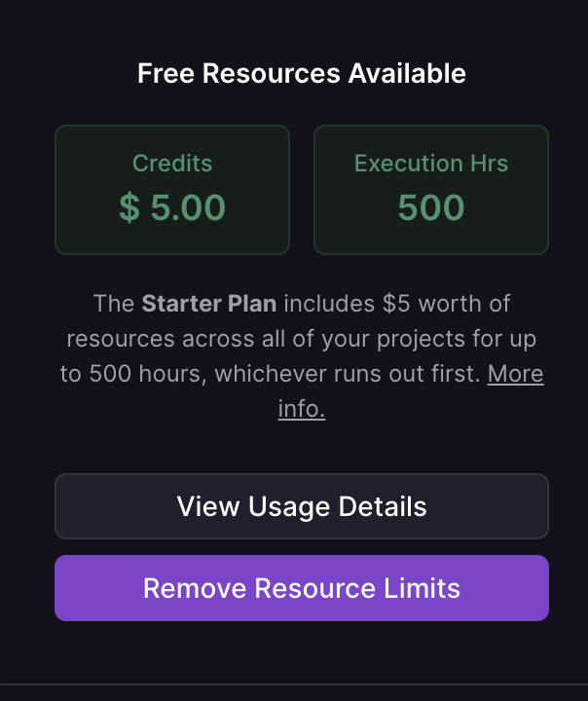Click the 500 execution hours value
Screen dimensions: 588x701
pyautogui.click(x=431, y=207)
